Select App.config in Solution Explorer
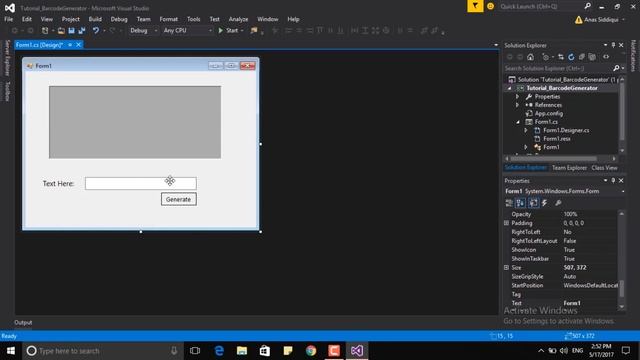 click(549, 113)
